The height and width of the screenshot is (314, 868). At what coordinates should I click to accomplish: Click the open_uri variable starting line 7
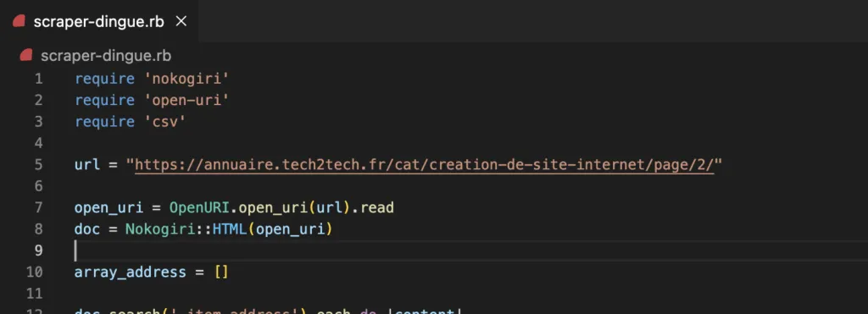[x=109, y=208]
